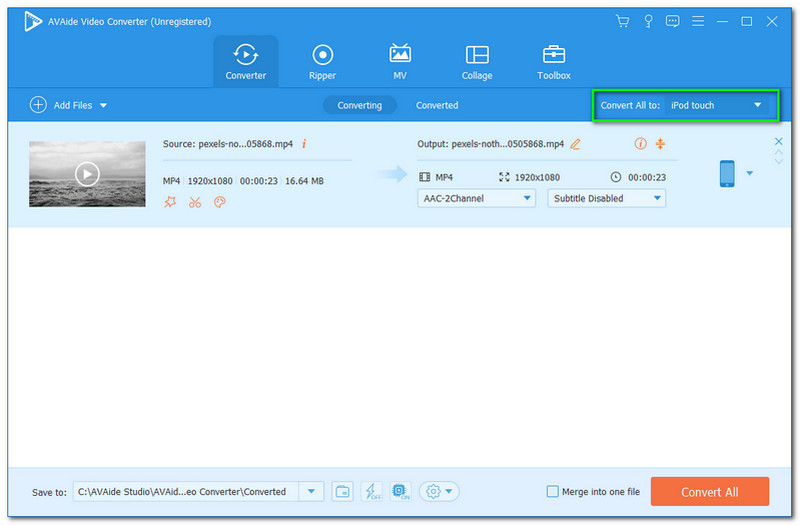The width and height of the screenshot is (800, 525).
Task: Click the Add Files button
Action: coord(68,105)
